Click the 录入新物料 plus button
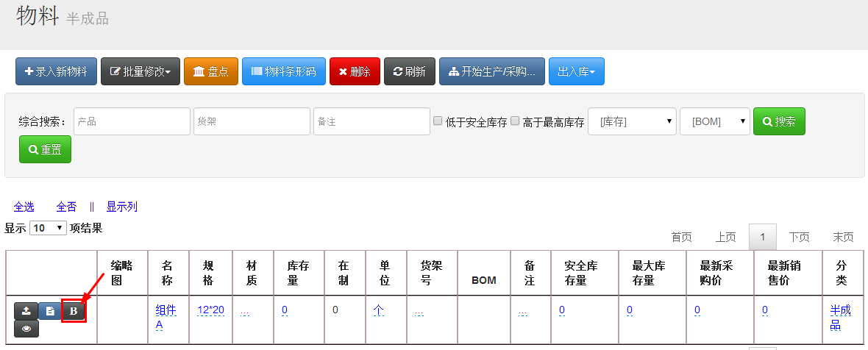The image size is (868, 350). tap(56, 71)
